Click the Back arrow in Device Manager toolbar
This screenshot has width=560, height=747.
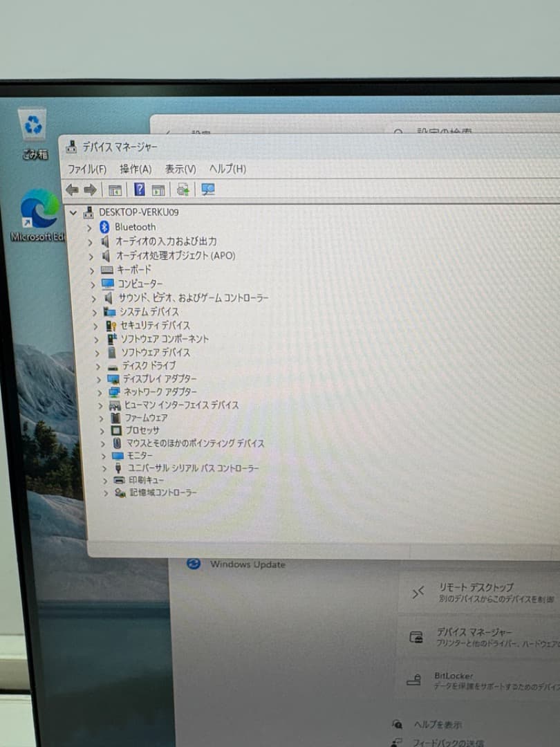pos(73,190)
